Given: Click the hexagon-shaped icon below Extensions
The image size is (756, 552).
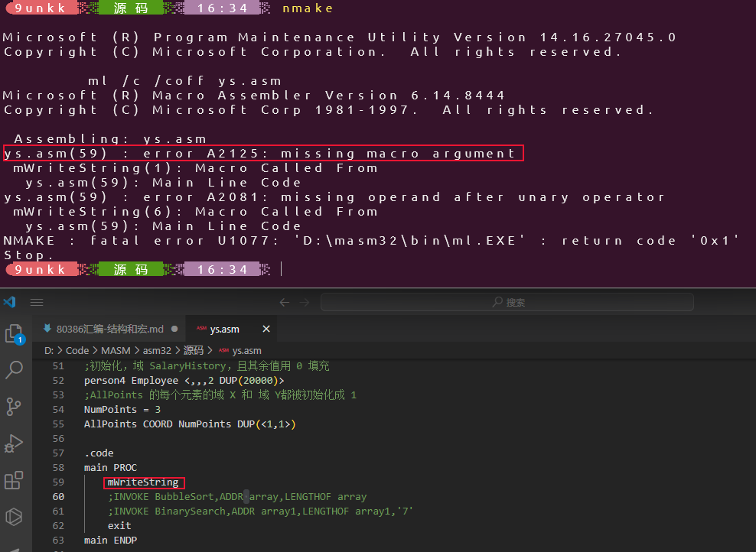Looking at the screenshot, I should coord(14,517).
